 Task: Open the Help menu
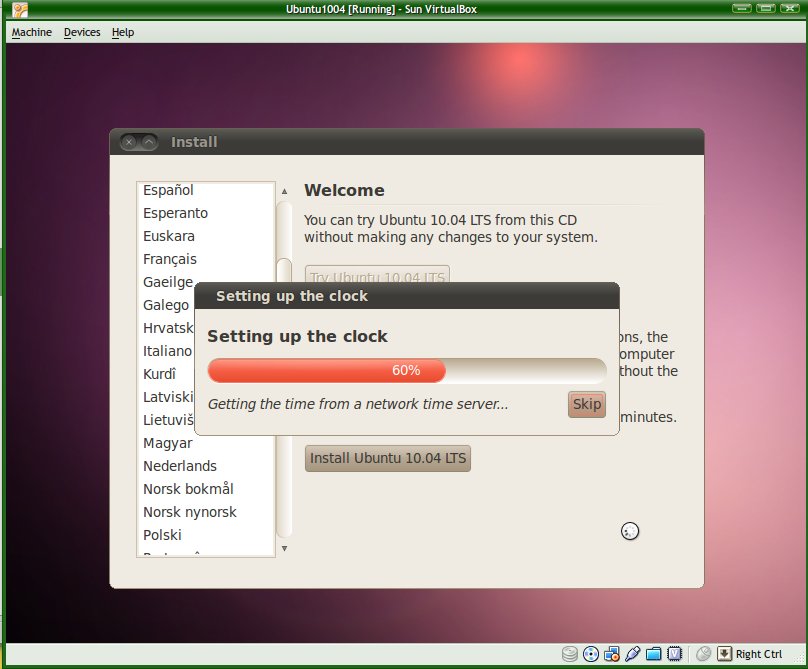coord(123,32)
